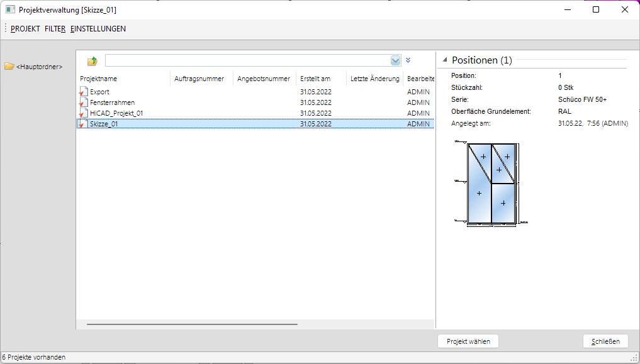Screen dimensions: 640x364
Task: Click the application icon in title bar
Action: (x=10, y=10)
